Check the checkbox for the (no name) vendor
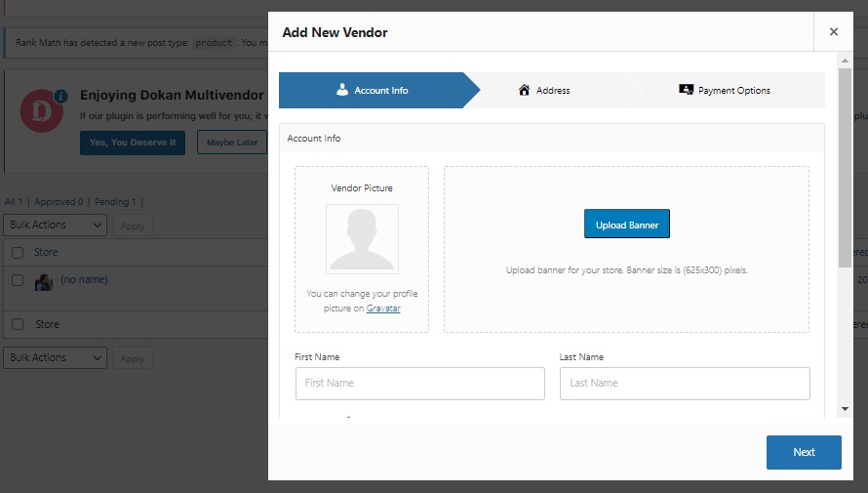Viewport: 868px width, 493px height. point(18,280)
